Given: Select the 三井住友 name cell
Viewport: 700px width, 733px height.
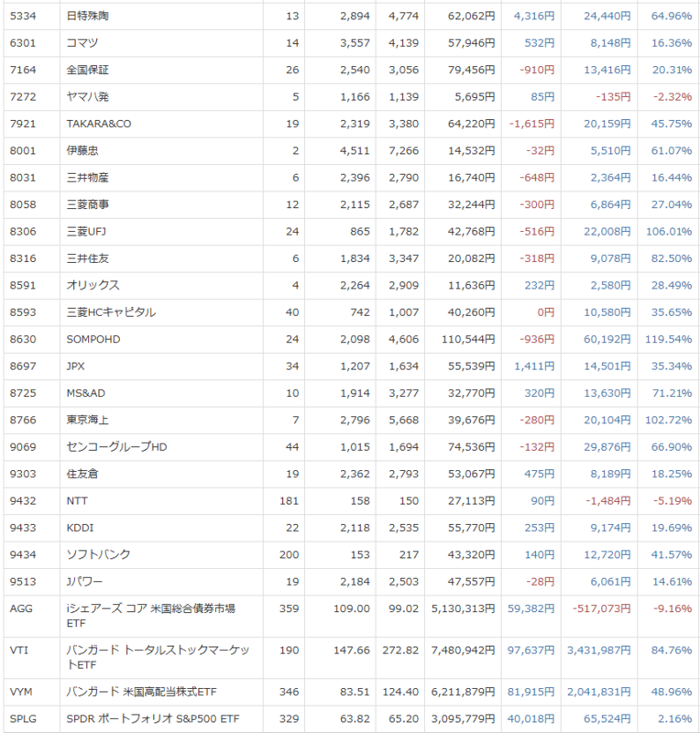Looking at the screenshot, I should click(x=87, y=258).
